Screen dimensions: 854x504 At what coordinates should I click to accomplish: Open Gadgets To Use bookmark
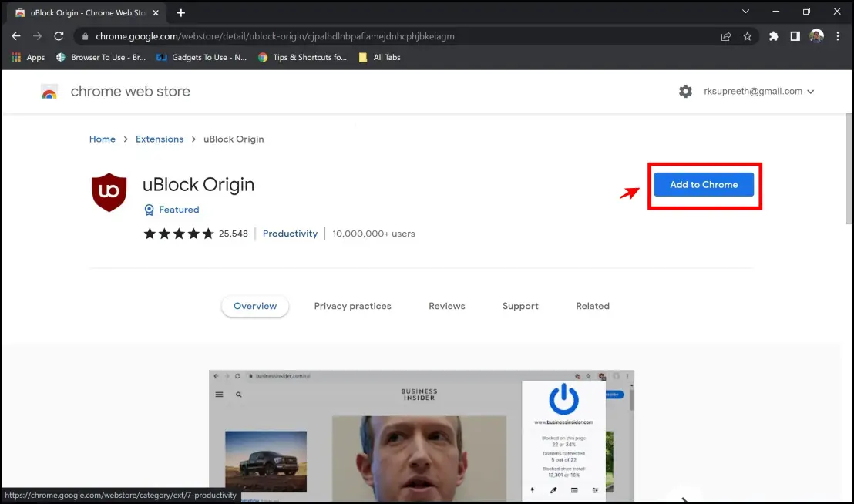(201, 57)
